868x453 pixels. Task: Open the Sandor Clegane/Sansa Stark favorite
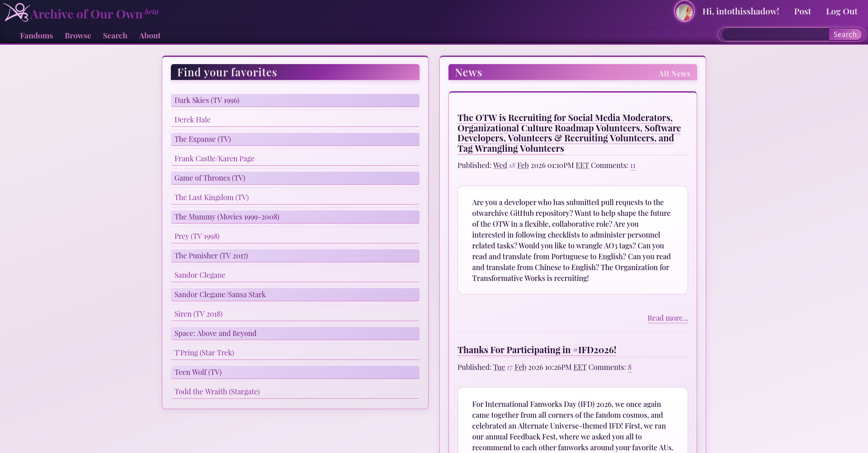coord(220,294)
